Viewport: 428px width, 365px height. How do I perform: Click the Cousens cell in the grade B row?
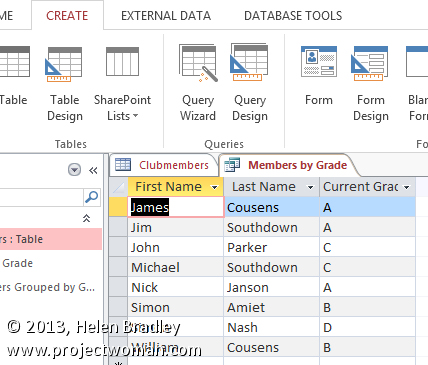[272, 347]
